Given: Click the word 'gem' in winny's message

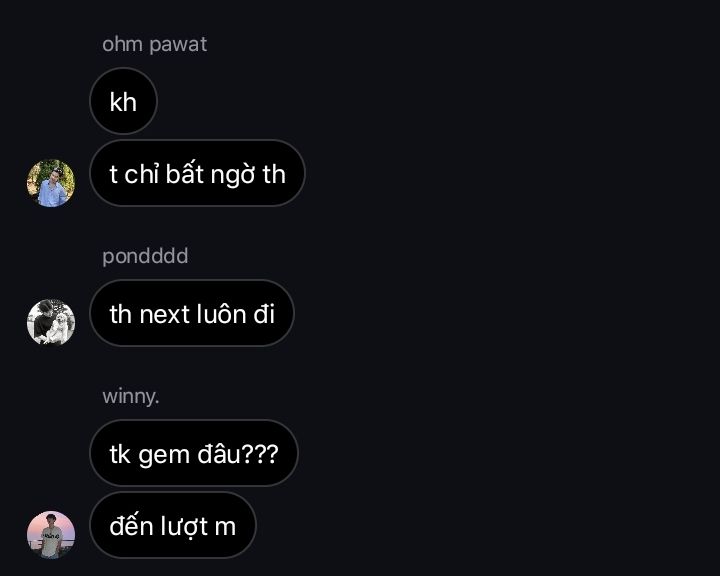Looking at the screenshot, I should pos(164,456).
